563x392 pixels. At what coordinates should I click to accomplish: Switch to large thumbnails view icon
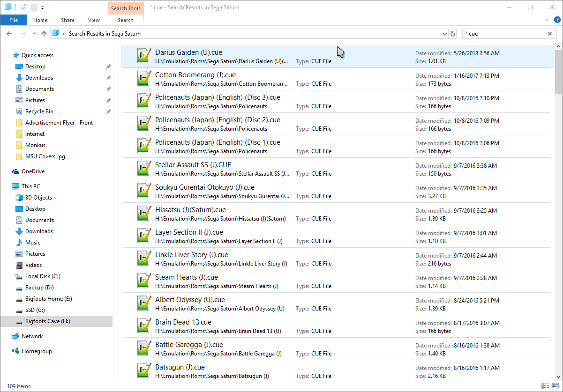555,386
